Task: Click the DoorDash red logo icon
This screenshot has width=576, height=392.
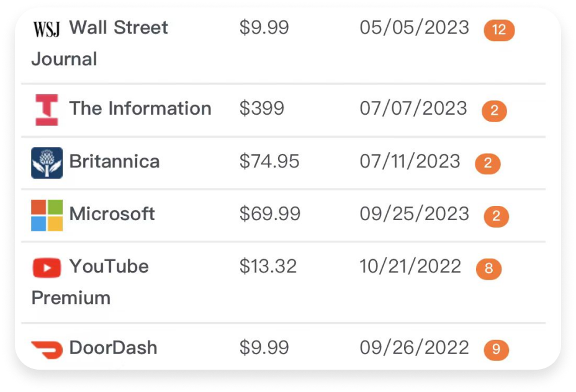Action: (47, 349)
